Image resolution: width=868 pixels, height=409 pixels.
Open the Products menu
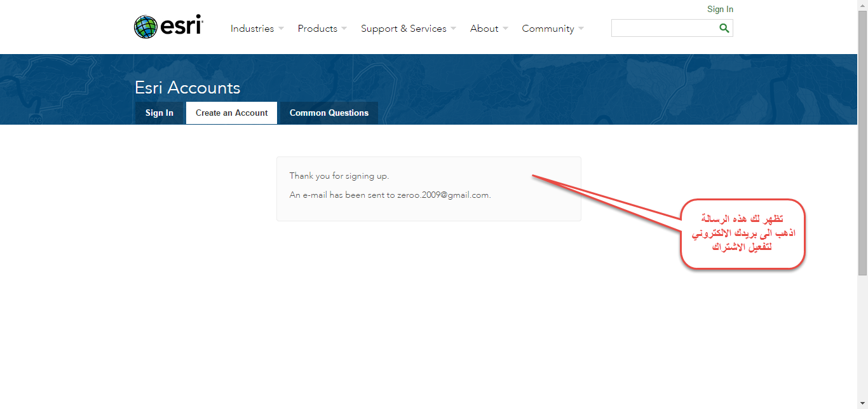click(317, 29)
